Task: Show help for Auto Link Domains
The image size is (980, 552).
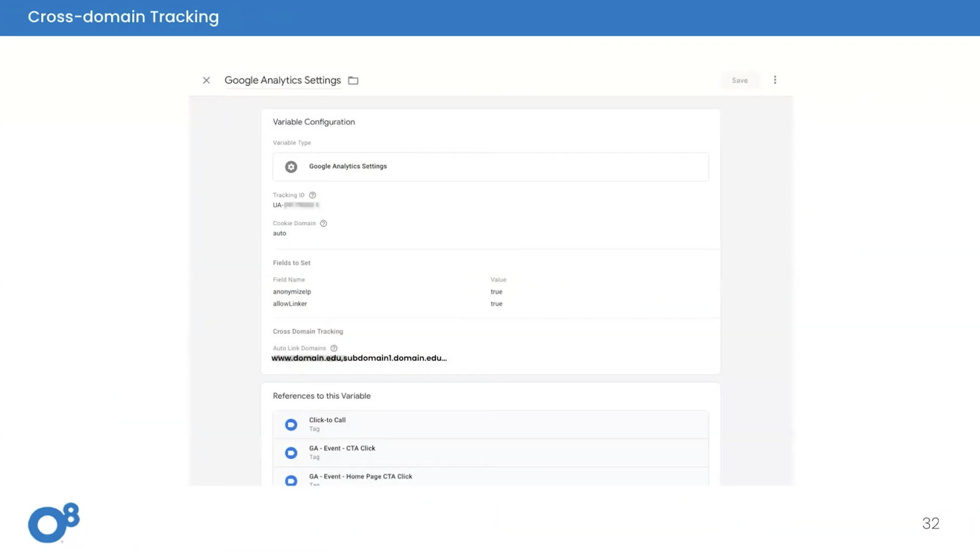Action: [334, 348]
